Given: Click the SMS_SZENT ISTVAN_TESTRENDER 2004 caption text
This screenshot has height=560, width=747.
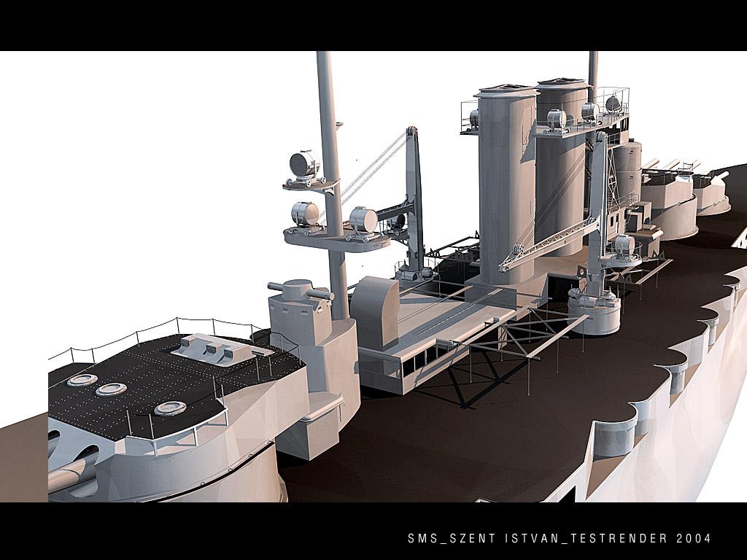Looking at the screenshot, I should pos(559,539).
